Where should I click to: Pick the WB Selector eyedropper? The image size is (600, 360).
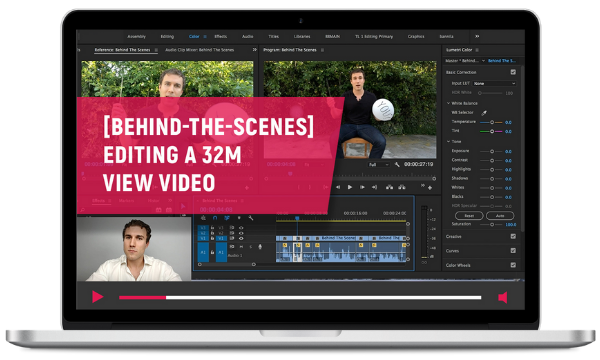484,113
